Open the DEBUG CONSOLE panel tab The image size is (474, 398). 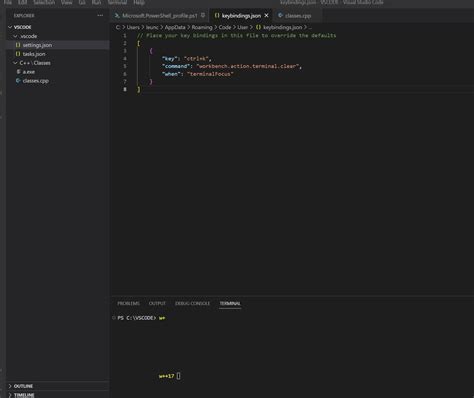point(192,303)
